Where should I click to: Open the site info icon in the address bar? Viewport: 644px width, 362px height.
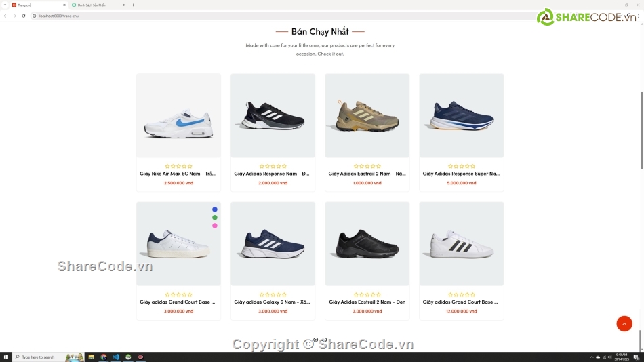[35, 16]
